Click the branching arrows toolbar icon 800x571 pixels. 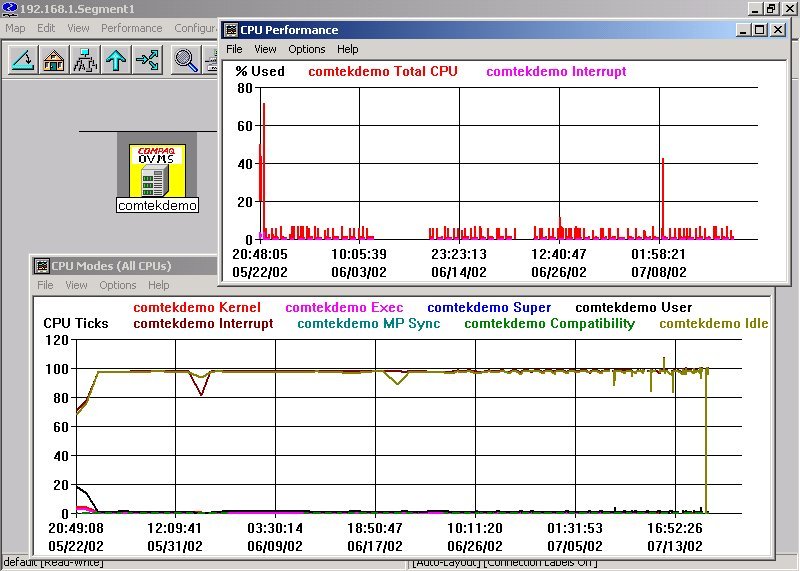click(x=147, y=60)
